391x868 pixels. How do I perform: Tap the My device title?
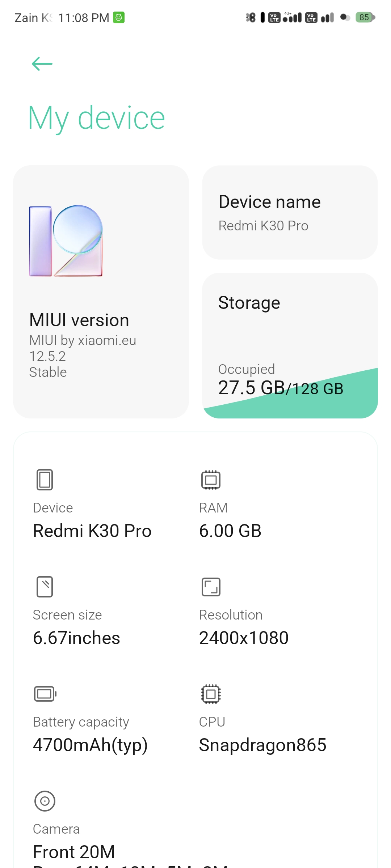(x=96, y=118)
